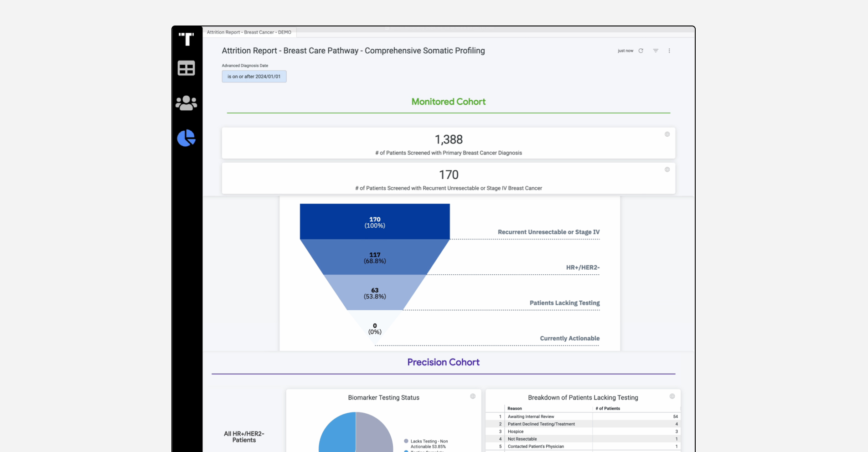
Task: Click the 'Not Resectable' table row
Action: tap(583, 439)
